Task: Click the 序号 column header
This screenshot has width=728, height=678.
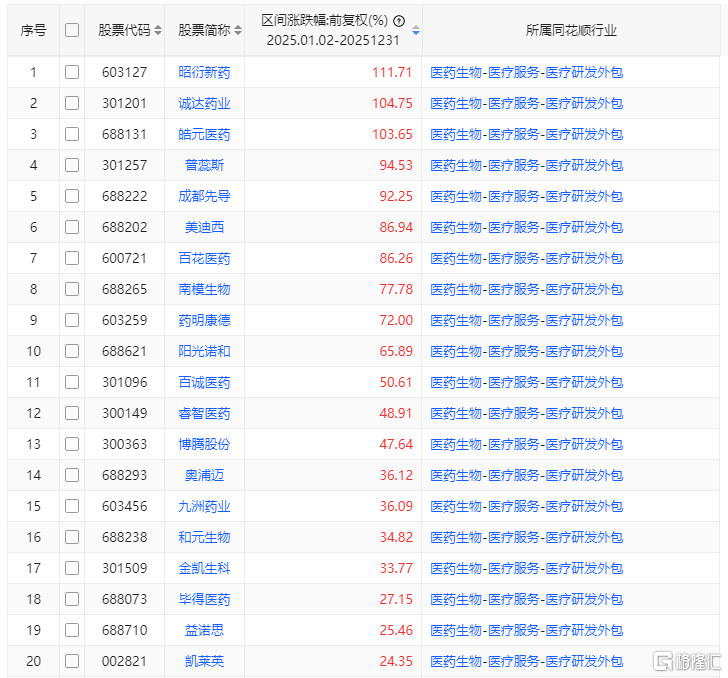Action: [x=33, y=30]
